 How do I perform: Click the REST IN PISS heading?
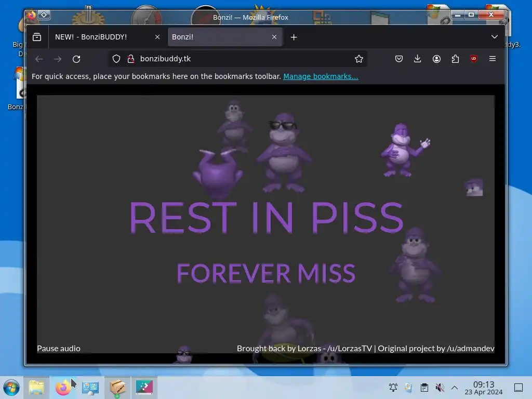point(267,218)
